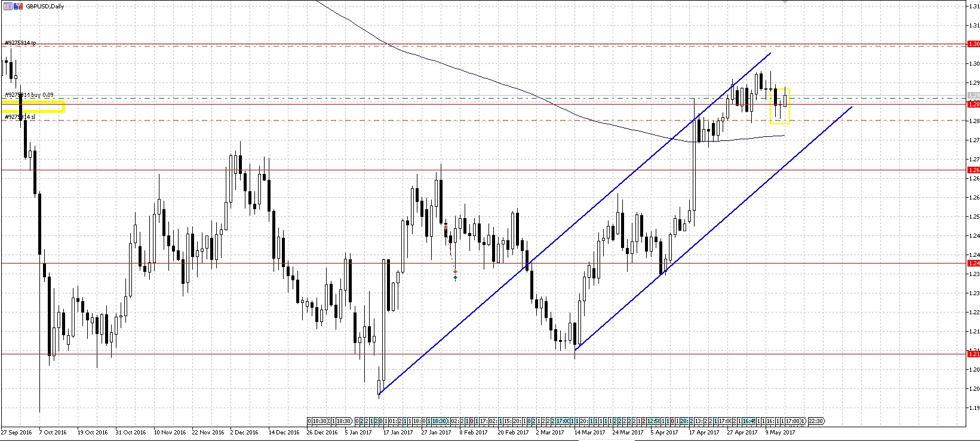The width and height of the screenshot is (980, 441).
Task: Click the red 1.24 price label
Action: click(973, 264)
